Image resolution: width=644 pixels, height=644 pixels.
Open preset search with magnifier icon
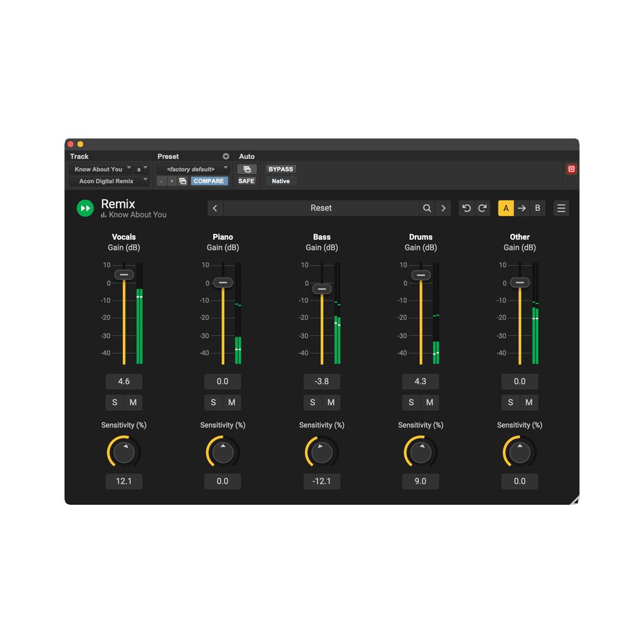pyautogui.click(x=427, y=208)
